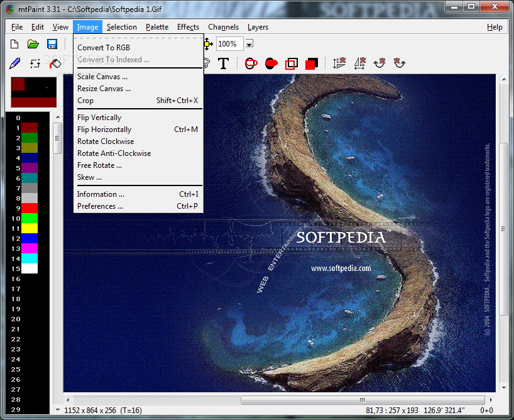514x420 pixels.
Task: Click the fill selection rectangle icon
Action: point(312,64)
